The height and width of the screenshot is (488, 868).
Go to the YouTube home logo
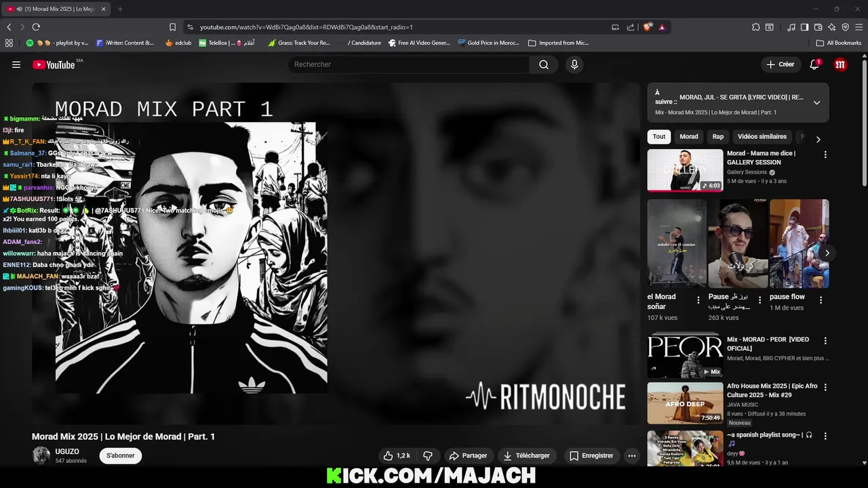(x=54, y=64)
